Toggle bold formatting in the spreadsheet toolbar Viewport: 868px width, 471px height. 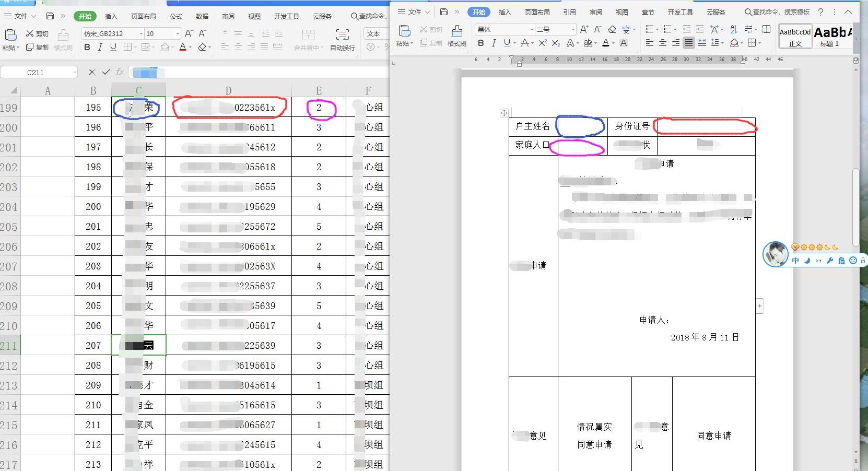click(87, 47)
